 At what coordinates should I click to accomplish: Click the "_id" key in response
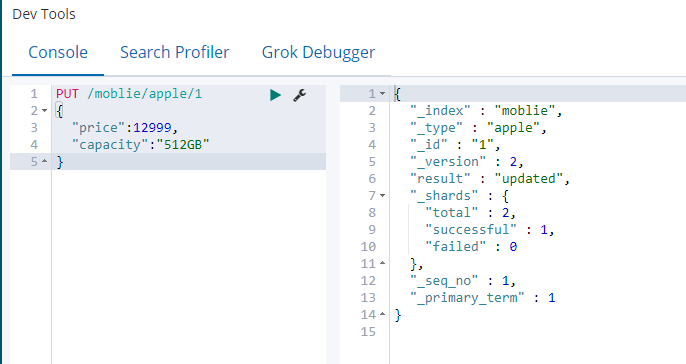(428, 145)
